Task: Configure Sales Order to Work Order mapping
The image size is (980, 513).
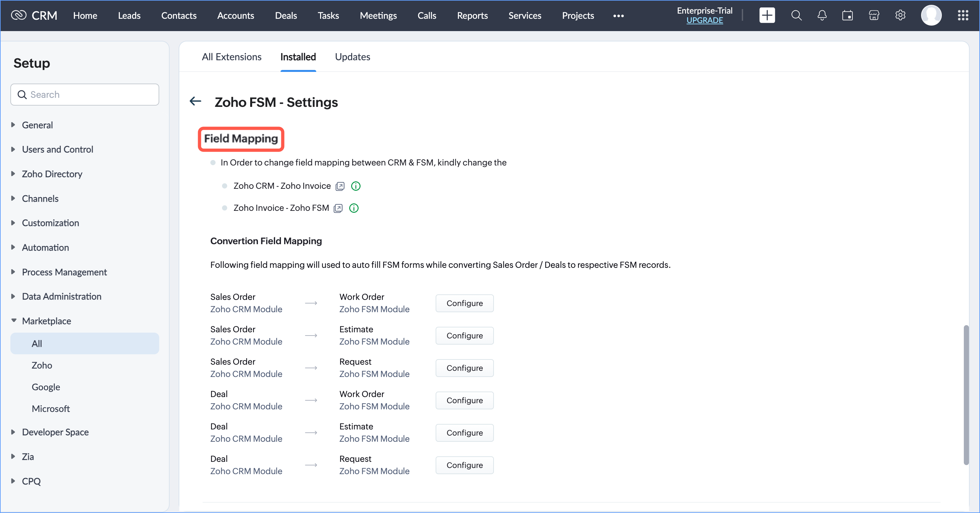Action: [x=464, y=303]
